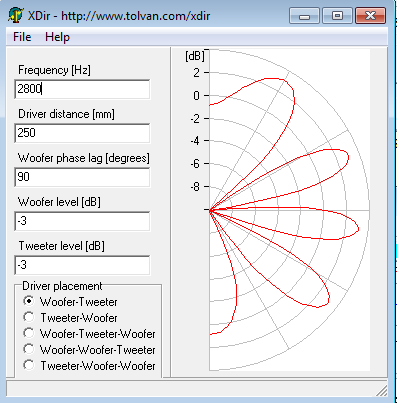Select the Tweeter-Woofer placement option

(x=70, y=317)
